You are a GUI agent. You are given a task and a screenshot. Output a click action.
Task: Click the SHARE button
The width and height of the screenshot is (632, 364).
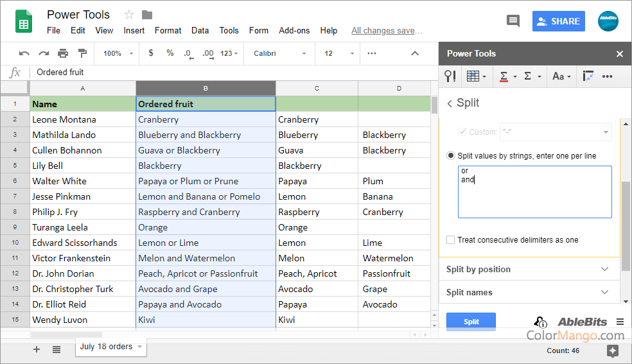tap(558, 21)
